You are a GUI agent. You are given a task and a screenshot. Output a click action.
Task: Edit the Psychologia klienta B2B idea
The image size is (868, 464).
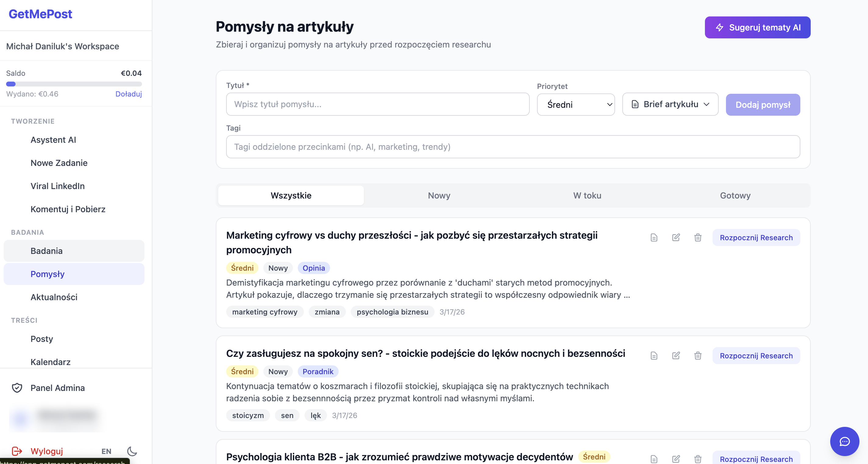(676, 459)
